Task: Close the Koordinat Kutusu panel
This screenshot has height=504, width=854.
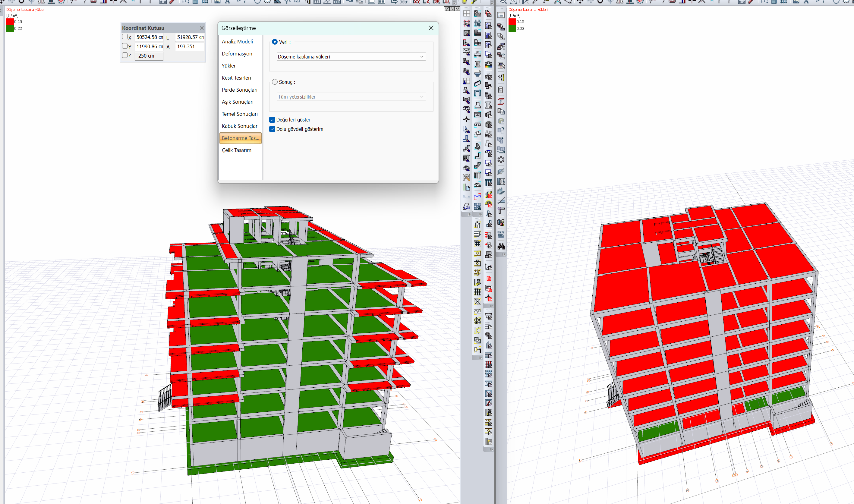Action: [202, 28]
